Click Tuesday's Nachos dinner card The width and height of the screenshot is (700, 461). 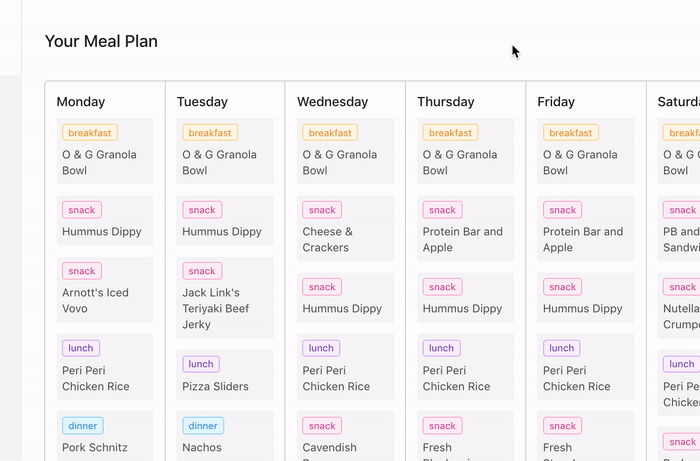coord(225,436)
